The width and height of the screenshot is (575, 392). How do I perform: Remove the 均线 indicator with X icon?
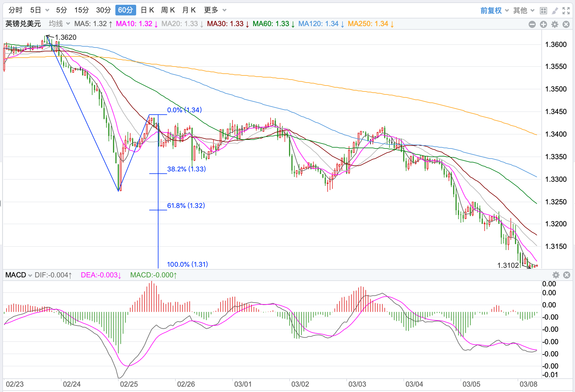[566, 24]
